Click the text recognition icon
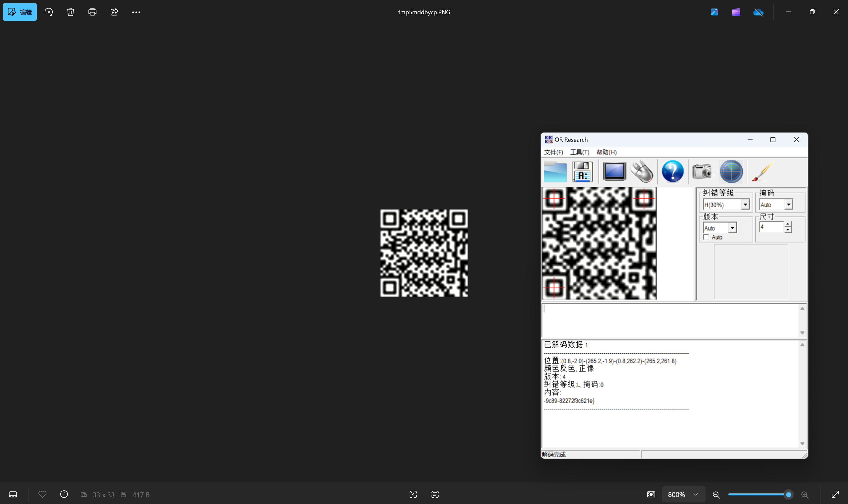848x504 pixels. click(435, 494)
